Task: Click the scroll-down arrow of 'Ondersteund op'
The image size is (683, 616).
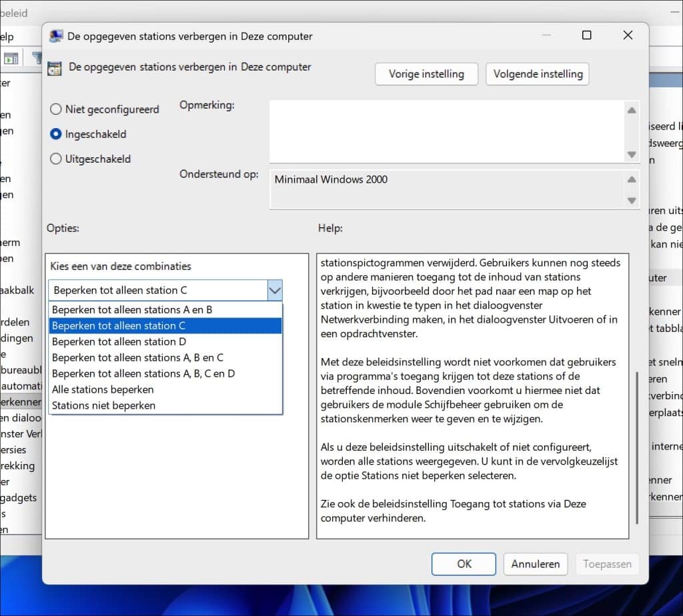Action: click(631, 199)
